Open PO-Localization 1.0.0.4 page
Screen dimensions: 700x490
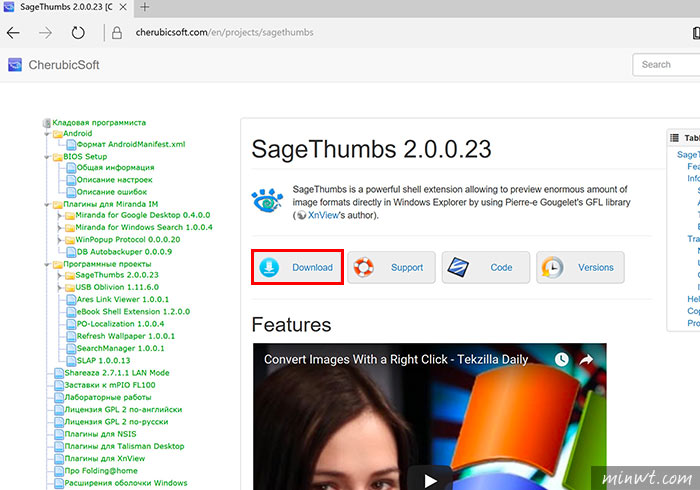point(120,324)
